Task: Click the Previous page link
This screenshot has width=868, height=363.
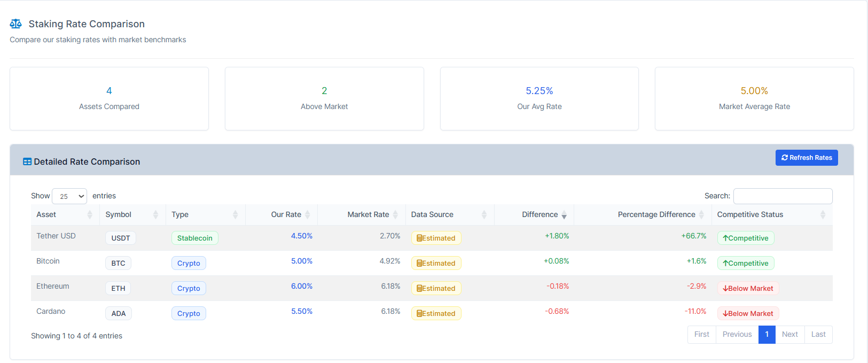Action: pos(737,334)
